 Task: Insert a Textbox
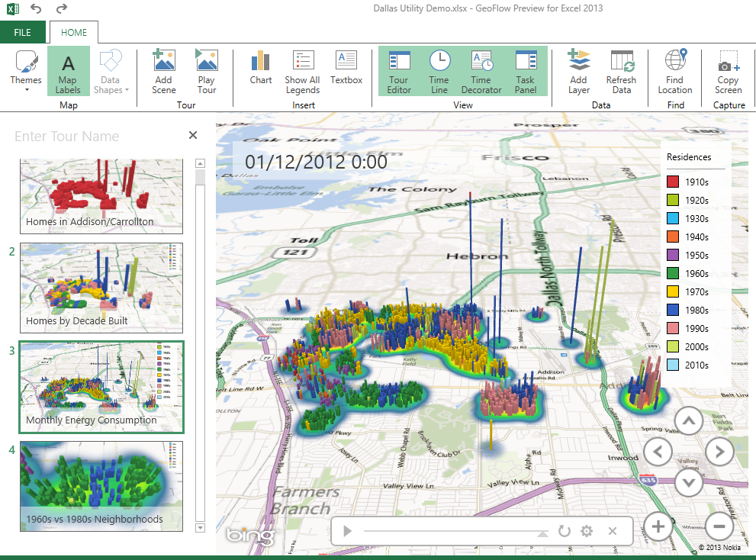point(346,68)
